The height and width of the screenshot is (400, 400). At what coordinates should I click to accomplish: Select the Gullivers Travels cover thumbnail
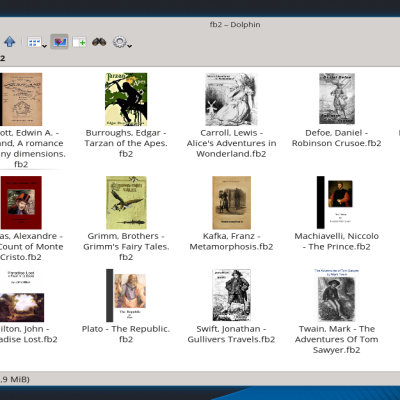pyautogui.click(x=231, y=295)
